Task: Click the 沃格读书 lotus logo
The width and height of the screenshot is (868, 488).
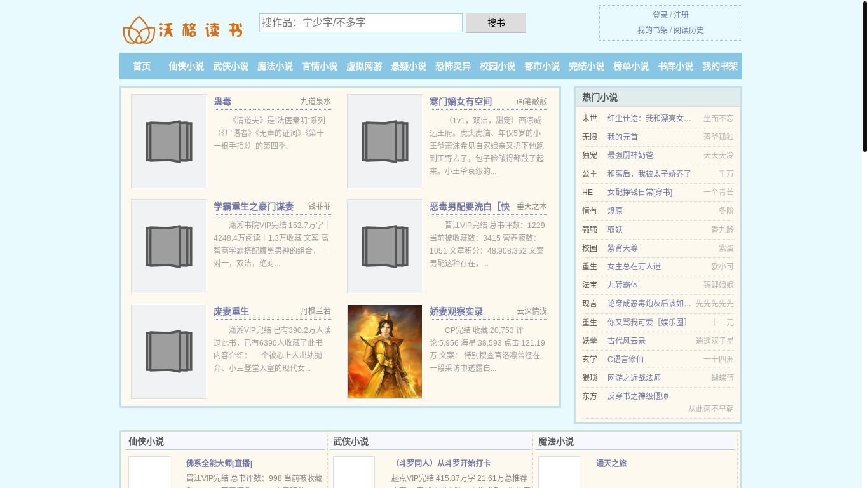Action: pos(183,29)
